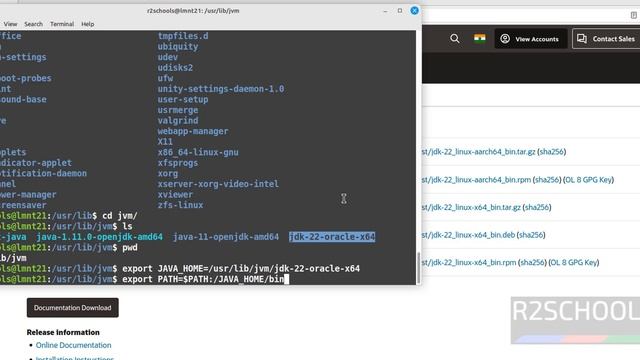Download jdk-22_linux-aarch64_bin.rpm link
The height and width of the screenshot is (360, 640).
476,180
